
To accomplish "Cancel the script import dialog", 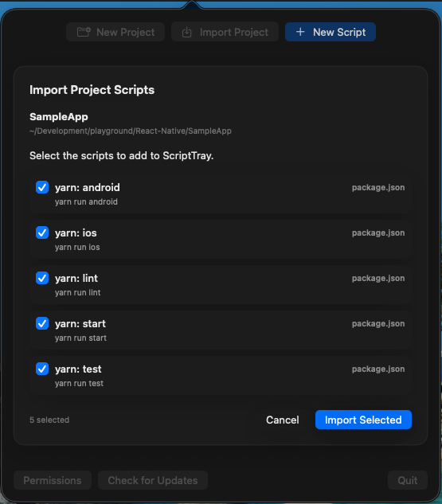I will pos(282,420).
